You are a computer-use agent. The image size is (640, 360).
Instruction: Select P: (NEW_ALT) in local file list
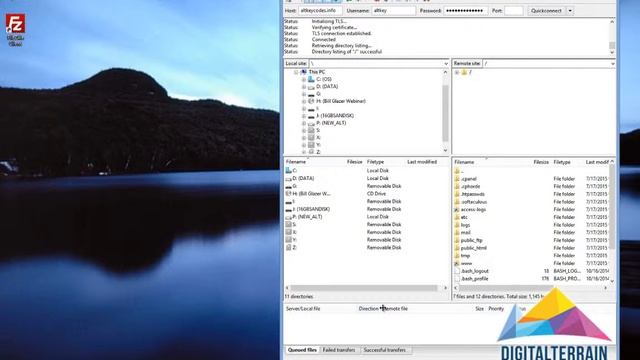307,217
